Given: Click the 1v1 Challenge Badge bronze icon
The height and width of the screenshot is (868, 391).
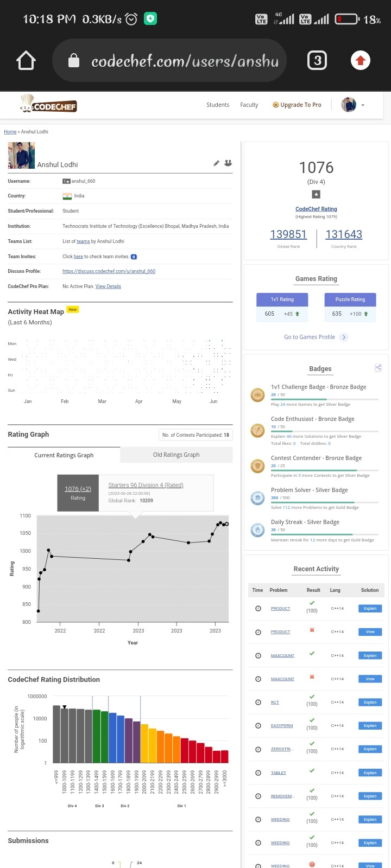Looking at the screenshot, I should [257, 395].
